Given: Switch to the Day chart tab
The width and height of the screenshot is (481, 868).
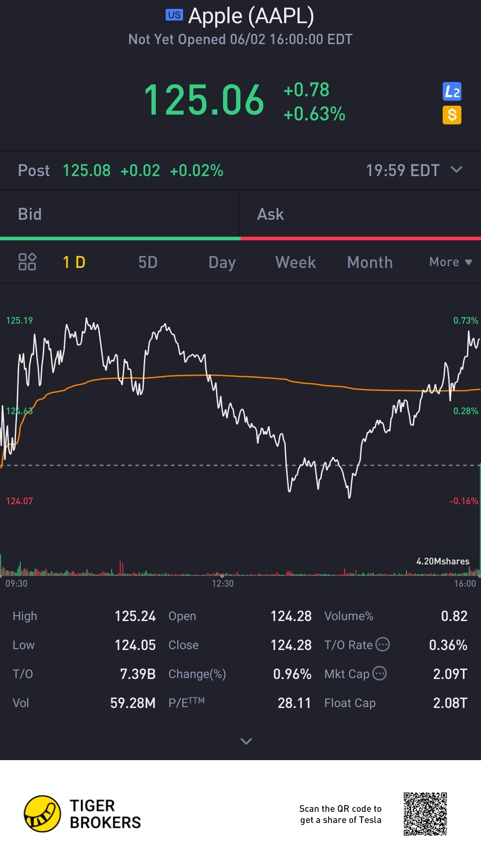Looking at the screenshot, I should pyautogui.click(x=222, y=263).
